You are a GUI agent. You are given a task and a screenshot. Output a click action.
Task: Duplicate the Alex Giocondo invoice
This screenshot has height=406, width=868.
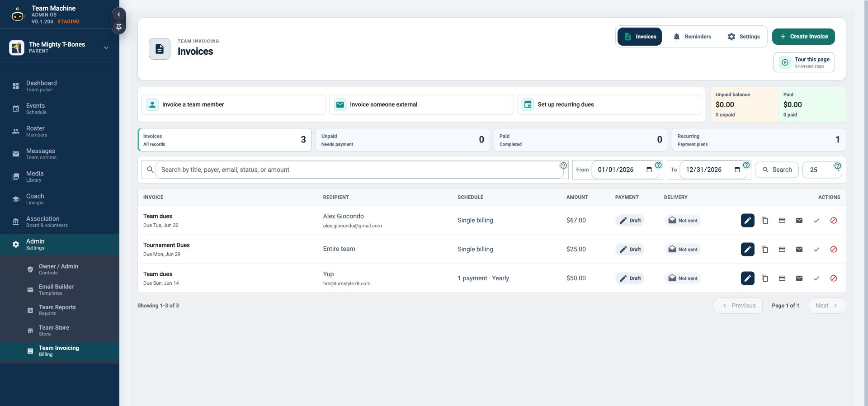click(x=764, y=220)
